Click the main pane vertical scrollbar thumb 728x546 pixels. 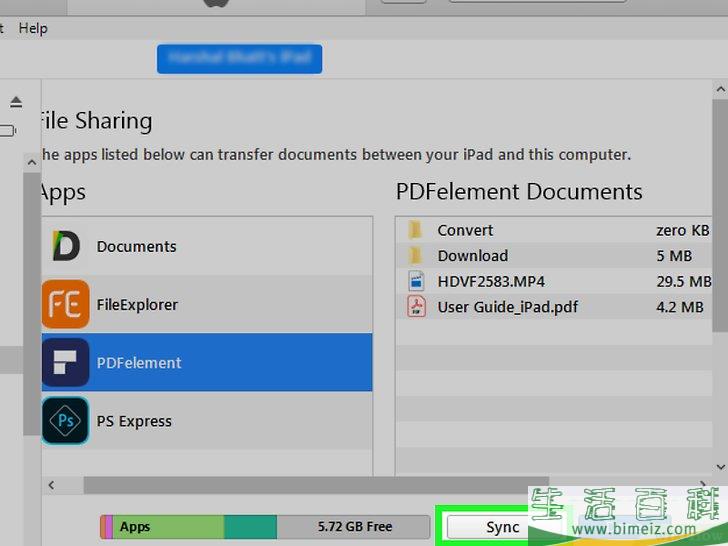[x=721, y=215]
